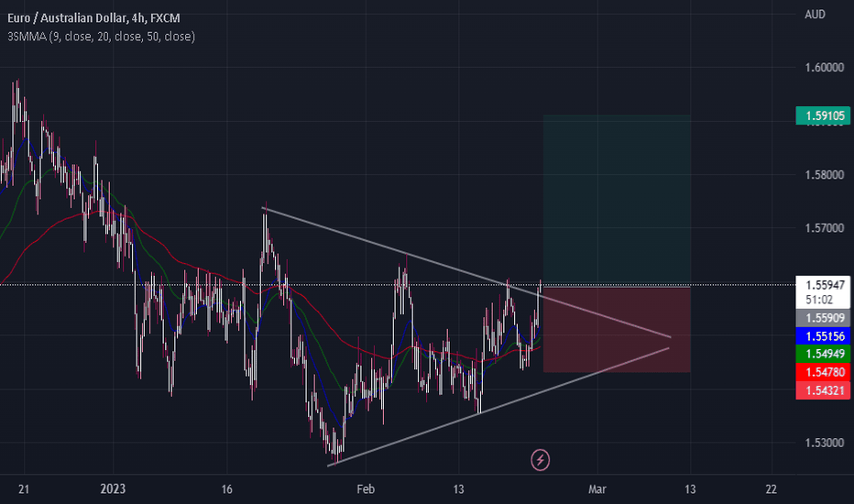854x504 pixels.
Task: Click the 21 date axis label
Action: 24,488
